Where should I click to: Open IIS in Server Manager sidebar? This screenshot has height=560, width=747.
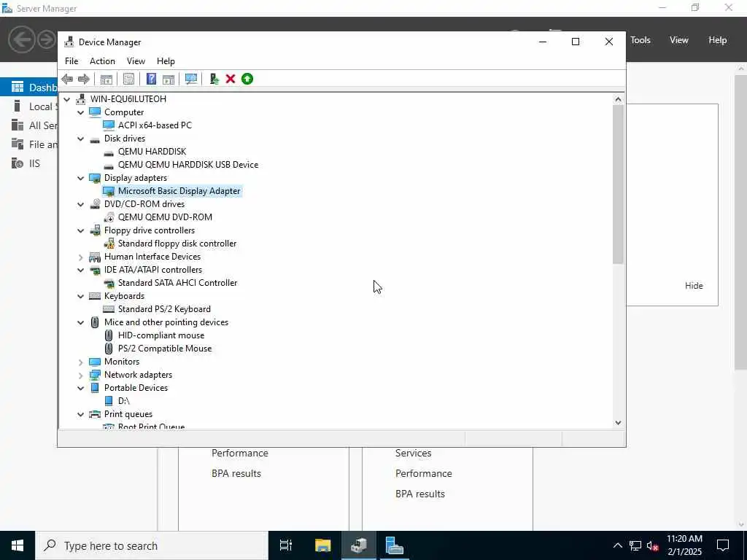tap(34, 164)
